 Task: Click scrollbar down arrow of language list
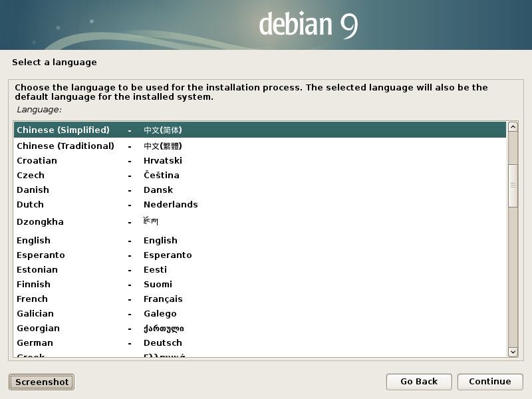tap(513, 352)
